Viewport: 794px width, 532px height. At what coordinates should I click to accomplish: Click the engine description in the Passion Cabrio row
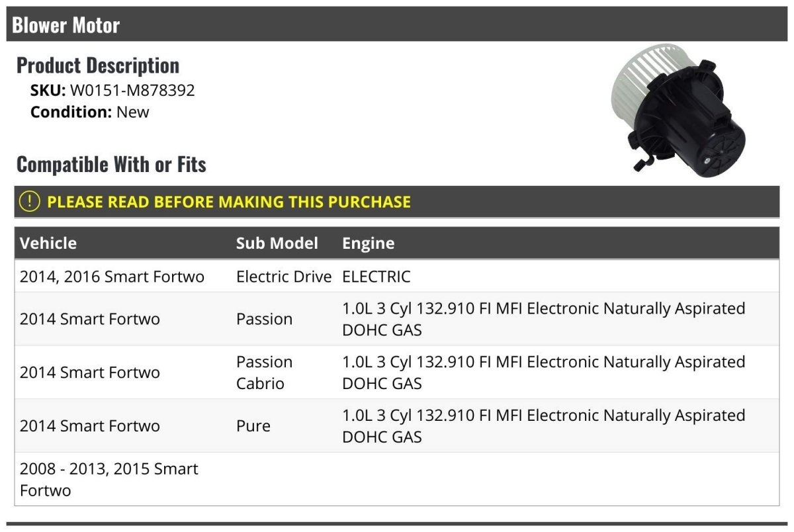point(543,373)
